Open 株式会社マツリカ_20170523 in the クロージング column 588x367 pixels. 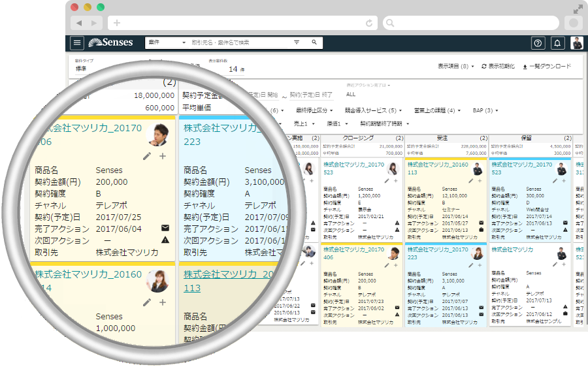tap(353, 168)
